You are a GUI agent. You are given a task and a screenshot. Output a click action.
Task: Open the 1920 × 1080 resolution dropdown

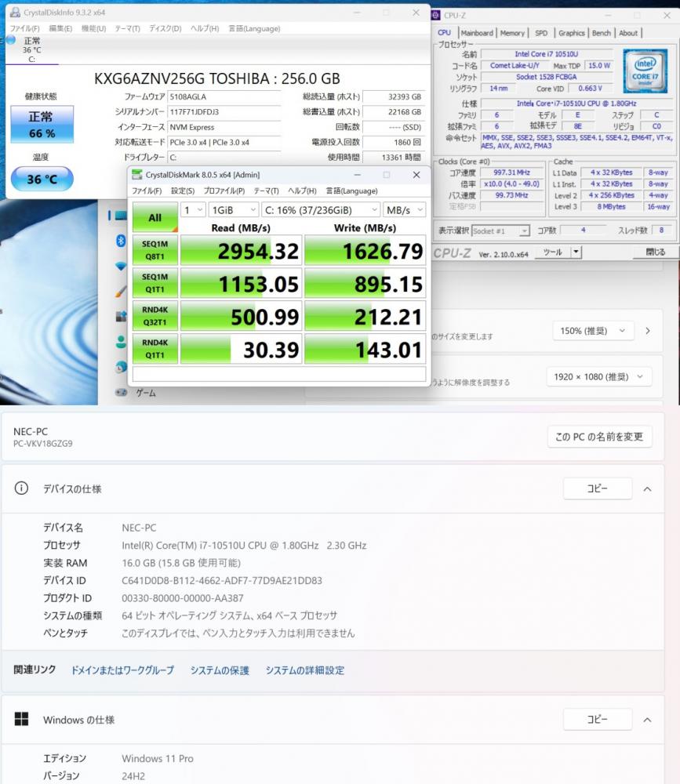tap(599, 377)
